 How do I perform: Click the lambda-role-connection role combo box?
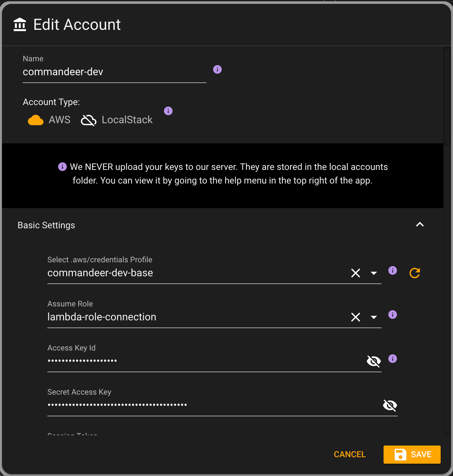tap(214, 317)
